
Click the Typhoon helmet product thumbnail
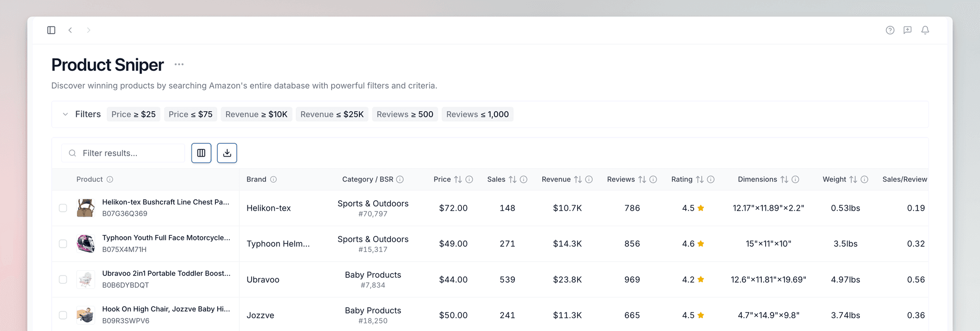(86, 244)
